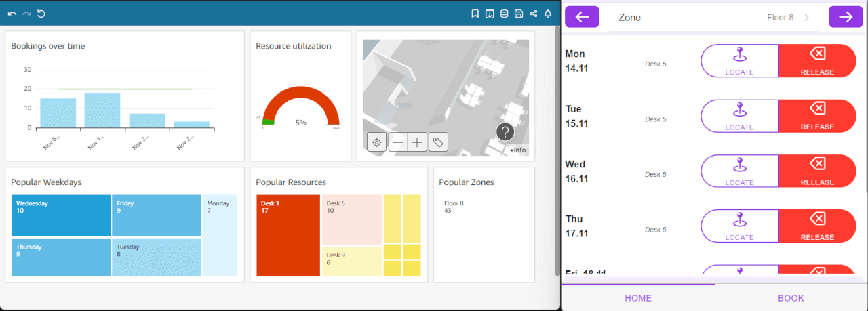Open the map help question mark
868x311 pixels.
505,132
